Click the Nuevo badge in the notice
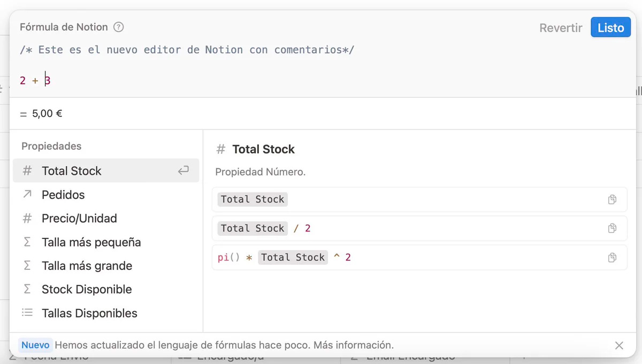The height and width of the screenshot is (364, 642). click(x=35, y=345)
